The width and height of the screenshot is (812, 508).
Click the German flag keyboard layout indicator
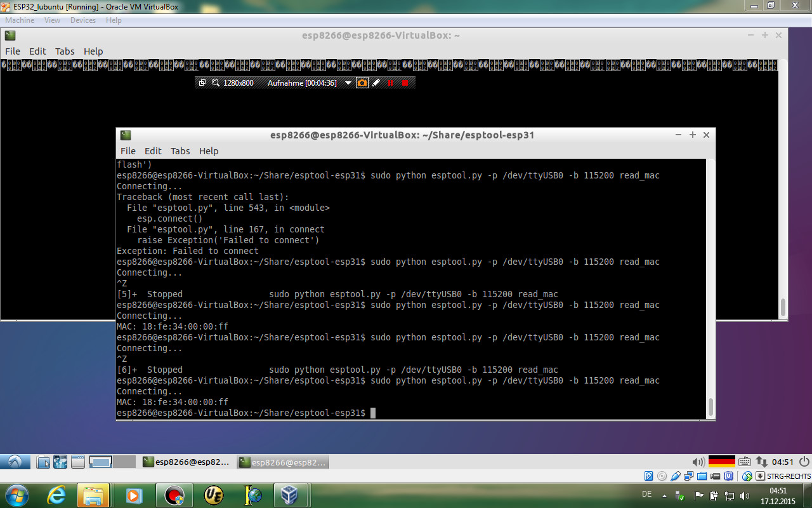(x=721, y=462)
